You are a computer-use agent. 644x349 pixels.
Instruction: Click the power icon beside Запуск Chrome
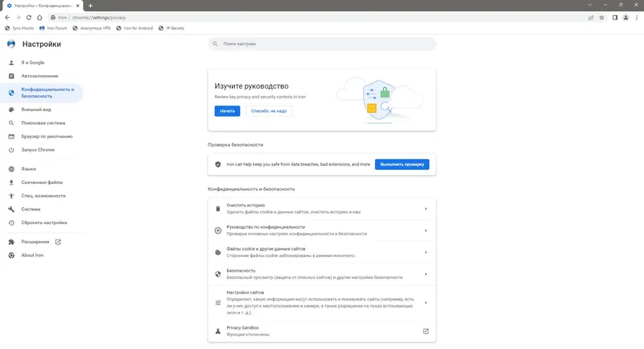tap(11, 150)
